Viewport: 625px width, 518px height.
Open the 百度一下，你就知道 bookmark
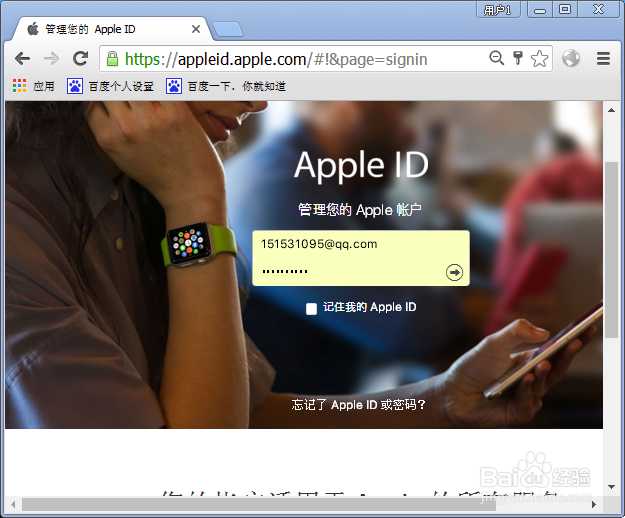pyautogui.click(x=226, y=86)
